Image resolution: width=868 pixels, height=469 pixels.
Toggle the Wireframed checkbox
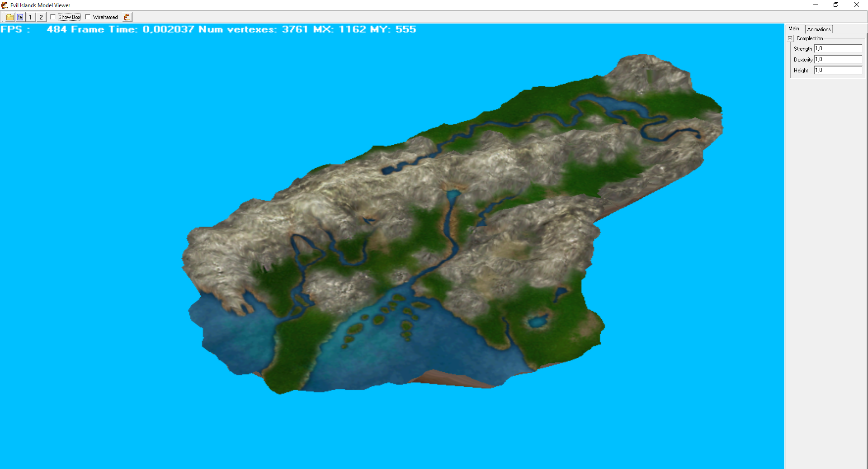(x=88, y=17)
